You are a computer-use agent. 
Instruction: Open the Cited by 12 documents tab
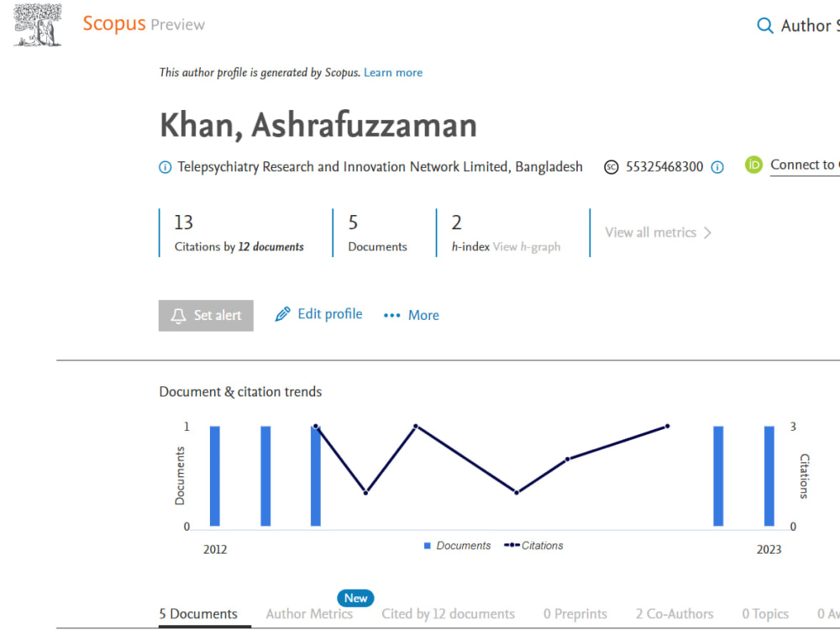[x=448, y=614]
